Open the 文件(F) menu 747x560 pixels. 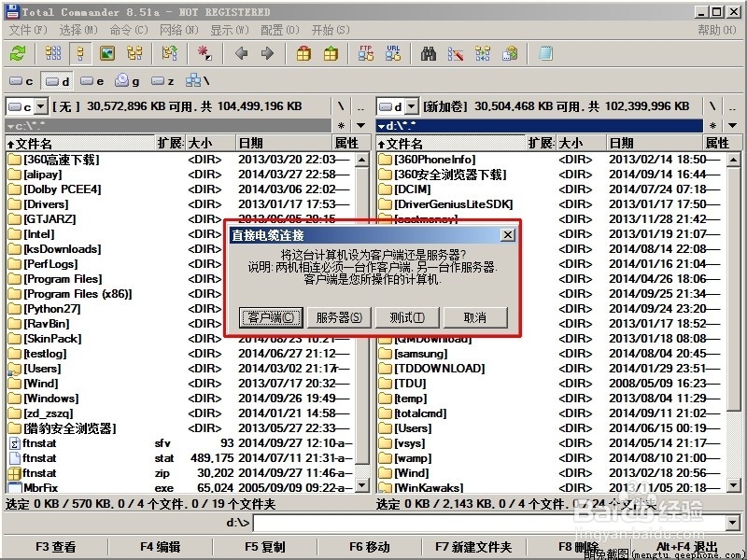[28, 30]
